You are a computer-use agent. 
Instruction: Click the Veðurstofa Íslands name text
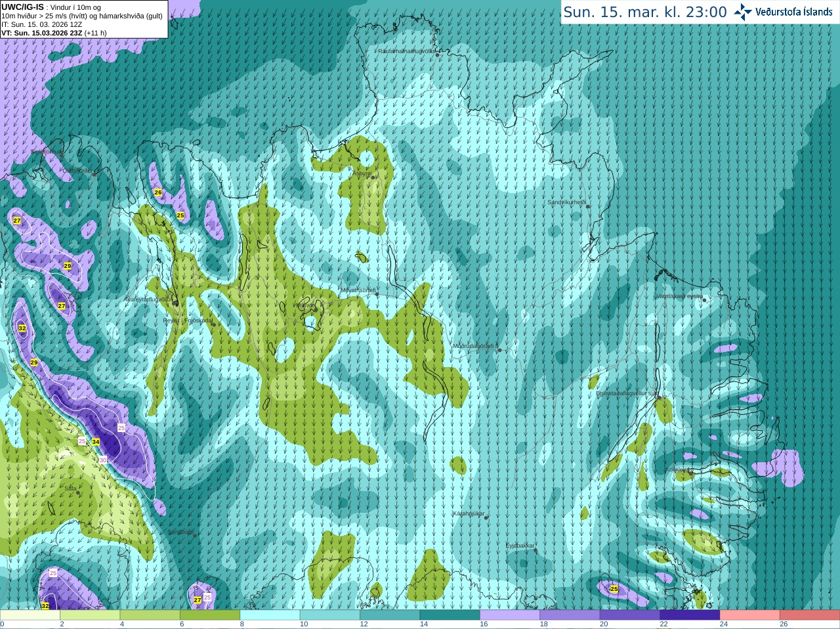coord(794,12)
